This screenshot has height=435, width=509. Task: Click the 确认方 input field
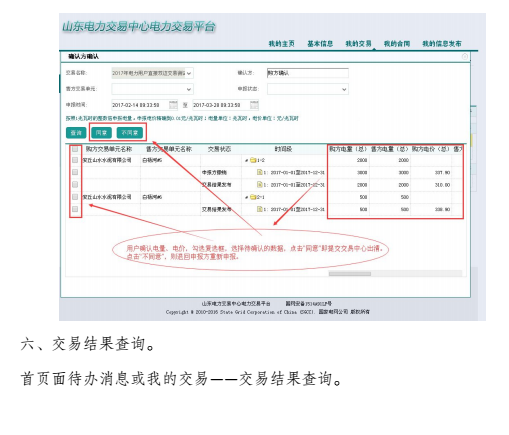[308, 73]
